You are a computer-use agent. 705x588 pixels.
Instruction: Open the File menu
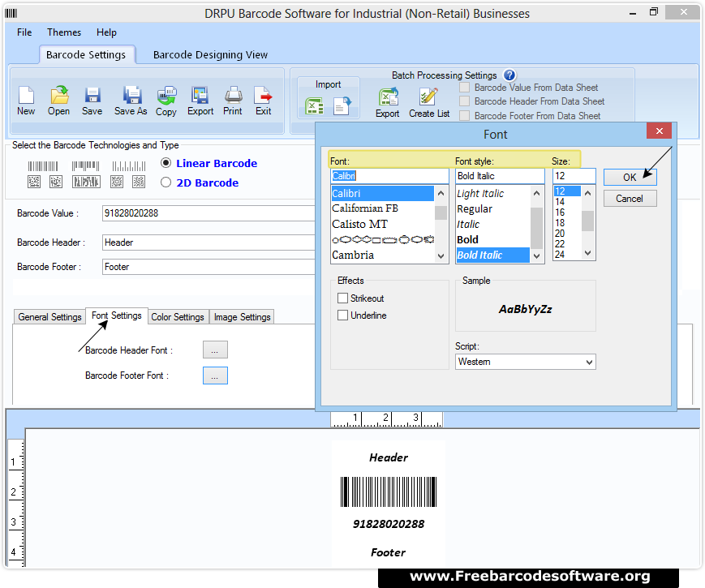24,32
